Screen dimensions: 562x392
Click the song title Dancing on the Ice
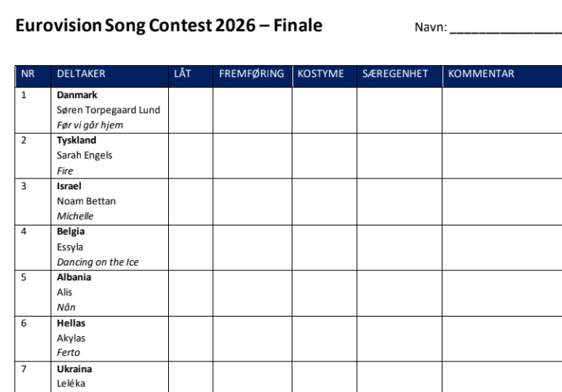point(97,262)
